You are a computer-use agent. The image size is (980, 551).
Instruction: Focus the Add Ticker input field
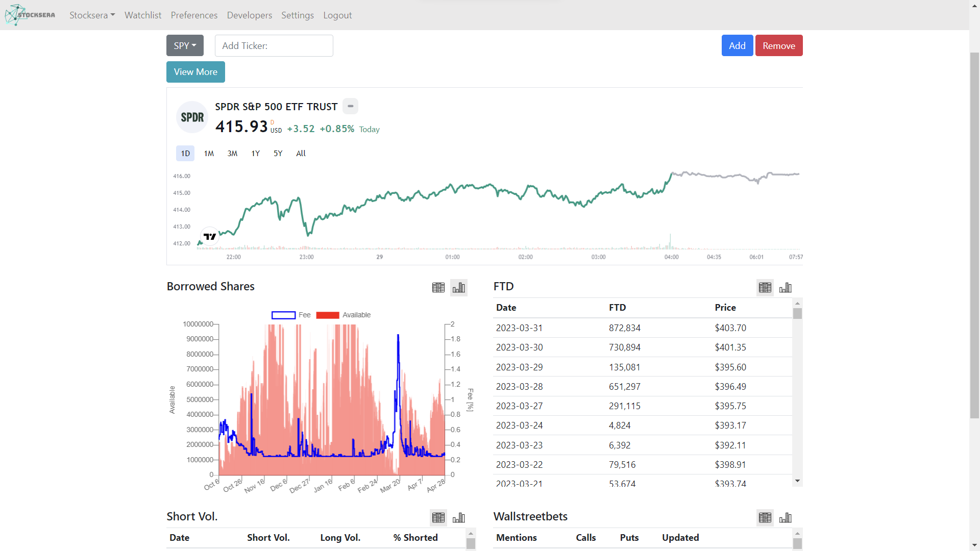[274, 45]
